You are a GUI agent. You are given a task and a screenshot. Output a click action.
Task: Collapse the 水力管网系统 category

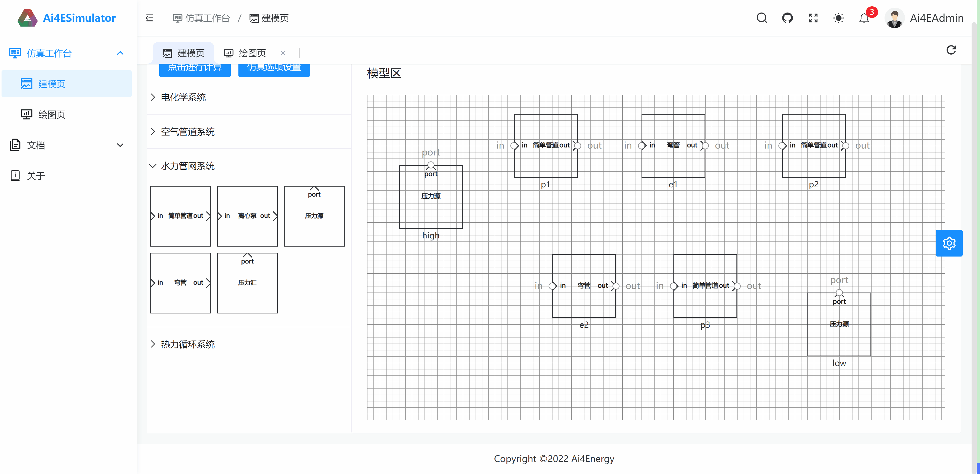tap(188, 166)
